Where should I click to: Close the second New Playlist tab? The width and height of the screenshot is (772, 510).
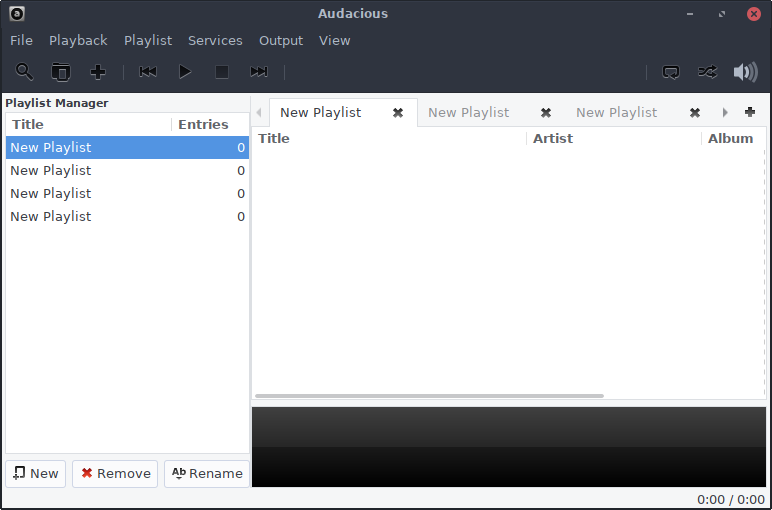pyautogui.click(x=546, y=113)
